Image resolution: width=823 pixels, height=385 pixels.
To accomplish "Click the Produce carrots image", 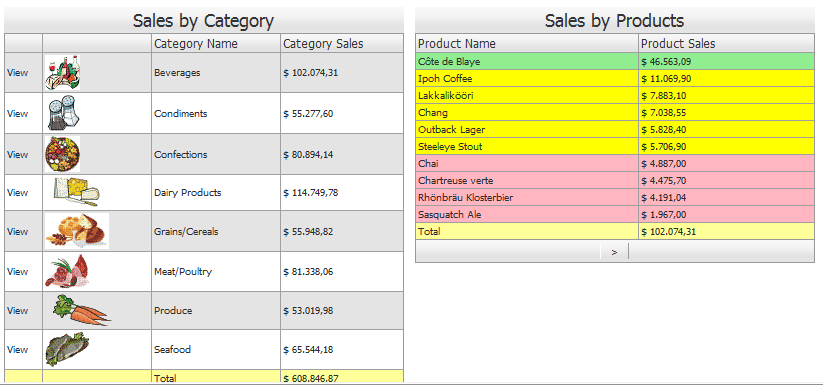I will click(x=81, y=311).
